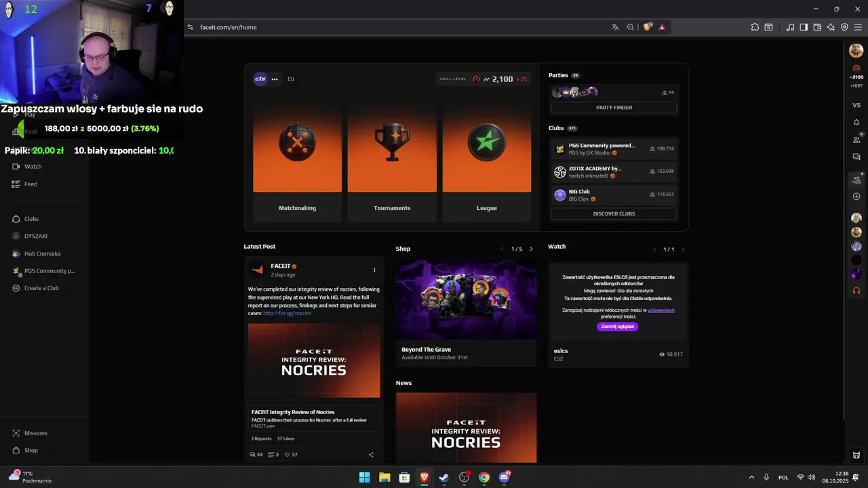Click the Brave Rewards triangle icon
868x488 pixels.
[x=662, y=27]
